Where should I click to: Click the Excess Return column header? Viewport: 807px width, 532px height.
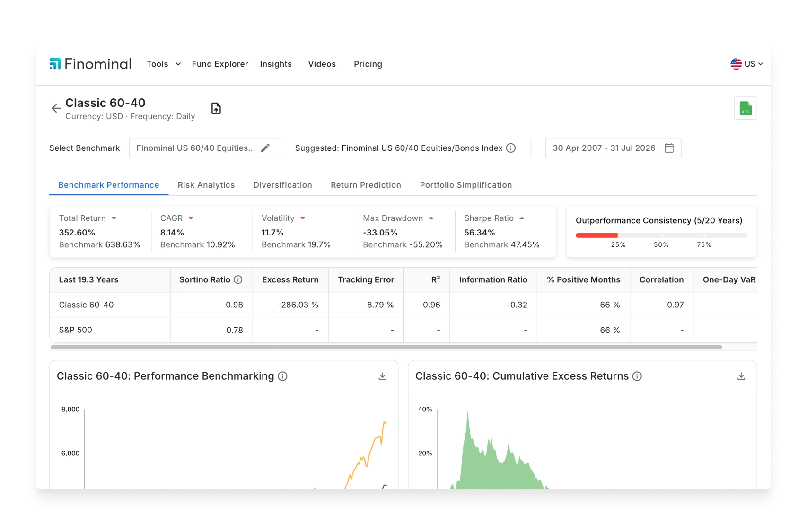coord(290,279)
